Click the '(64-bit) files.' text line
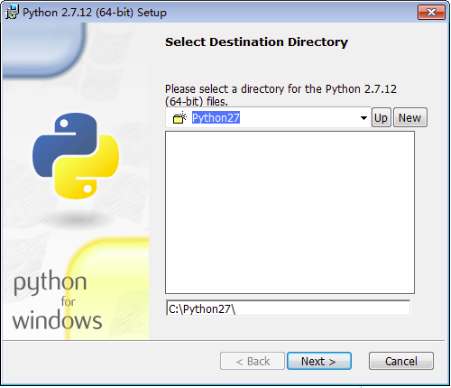451x388 pixels. pos(196,101)
